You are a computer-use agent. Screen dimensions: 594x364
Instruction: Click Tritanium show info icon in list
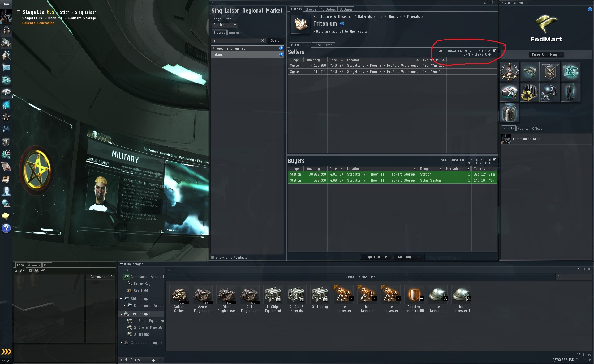281,55
